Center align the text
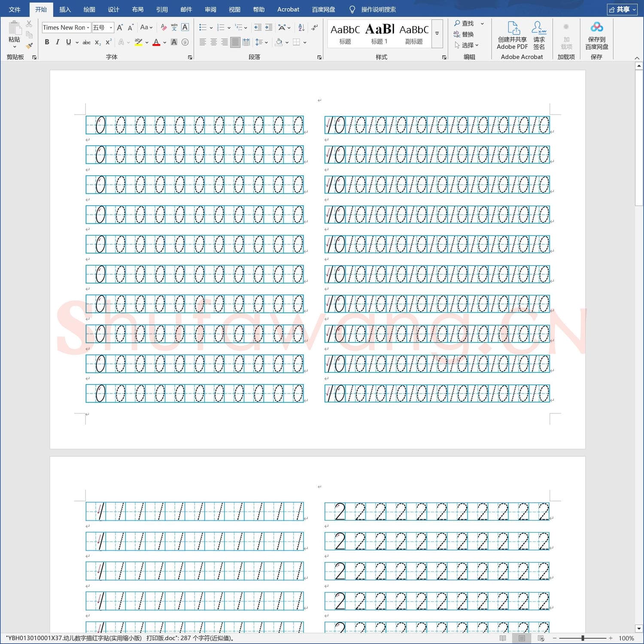 click(213, 42)
